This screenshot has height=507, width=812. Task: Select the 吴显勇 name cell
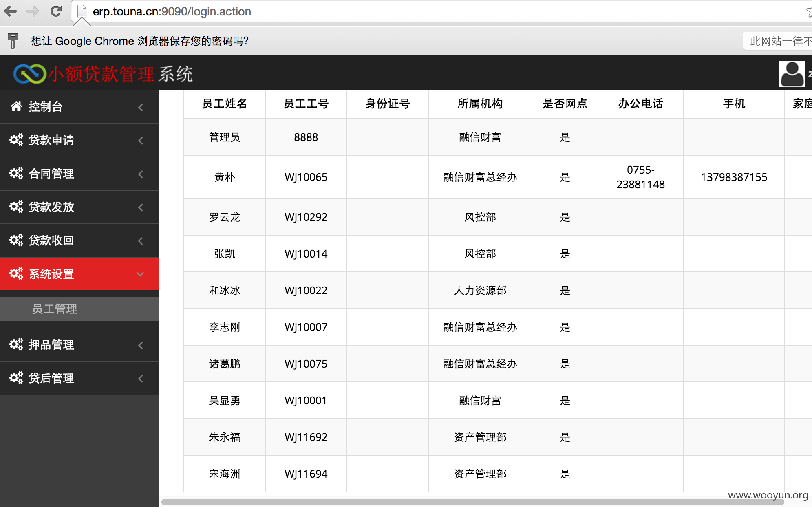tap(225, 401)
